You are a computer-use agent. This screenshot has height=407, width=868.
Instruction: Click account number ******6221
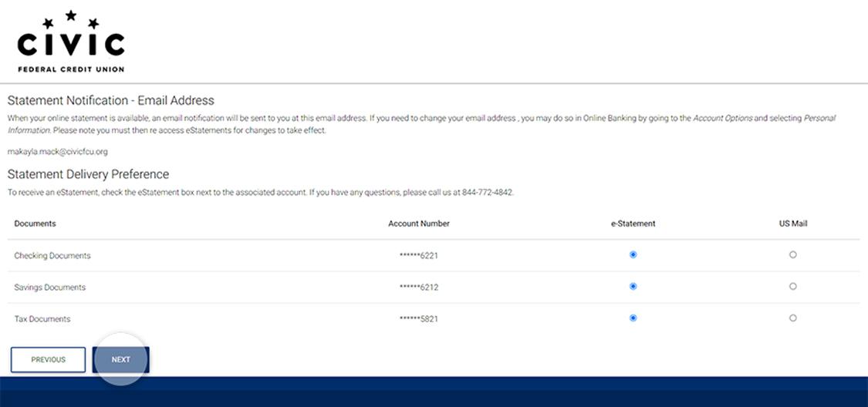[418, 256]
